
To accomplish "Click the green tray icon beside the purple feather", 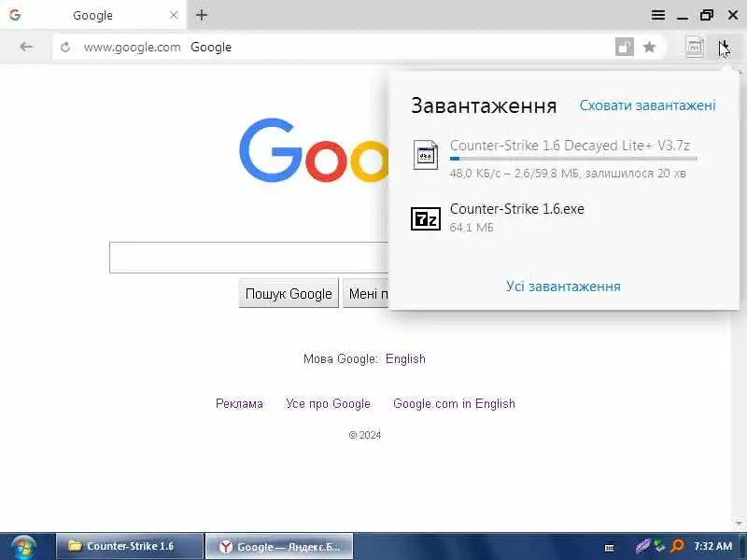I will pos(659,546).
